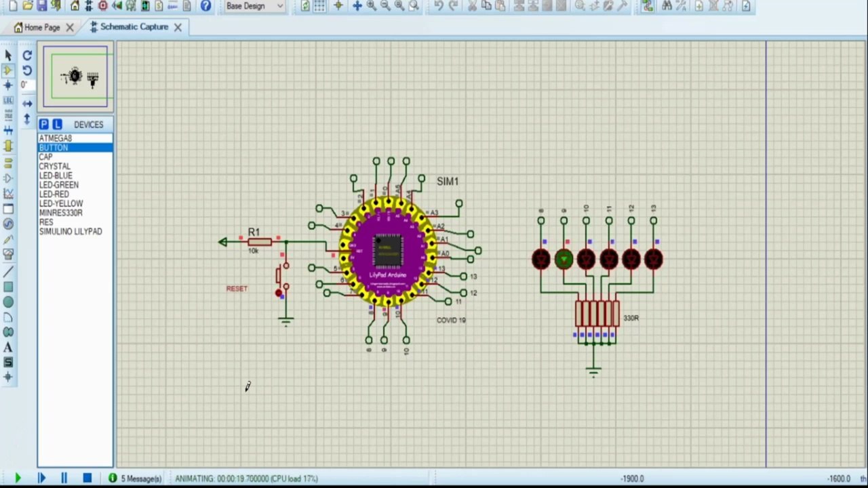Screen dimensions: 868x488
Task: Select the 2D text 'A' tool
Action: point(8,346)
